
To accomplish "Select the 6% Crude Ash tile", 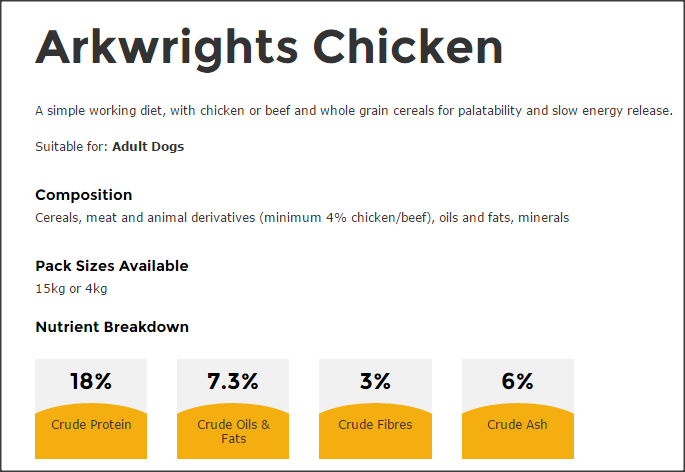I will point(518,409).
